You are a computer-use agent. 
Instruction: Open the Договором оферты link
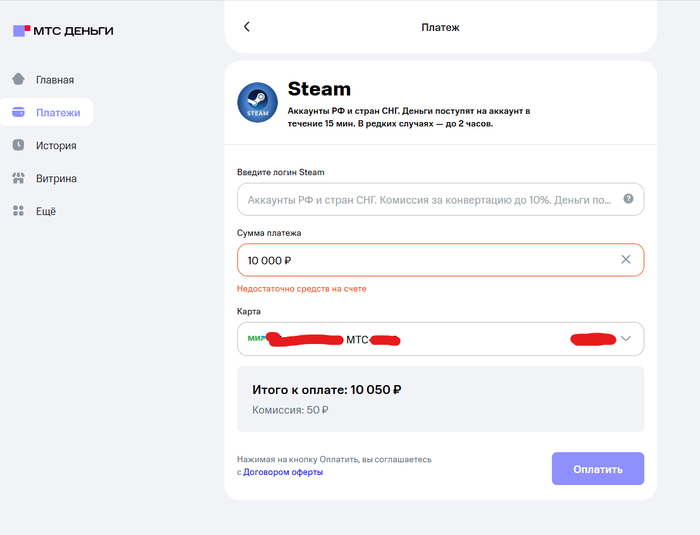click(283, 472)
